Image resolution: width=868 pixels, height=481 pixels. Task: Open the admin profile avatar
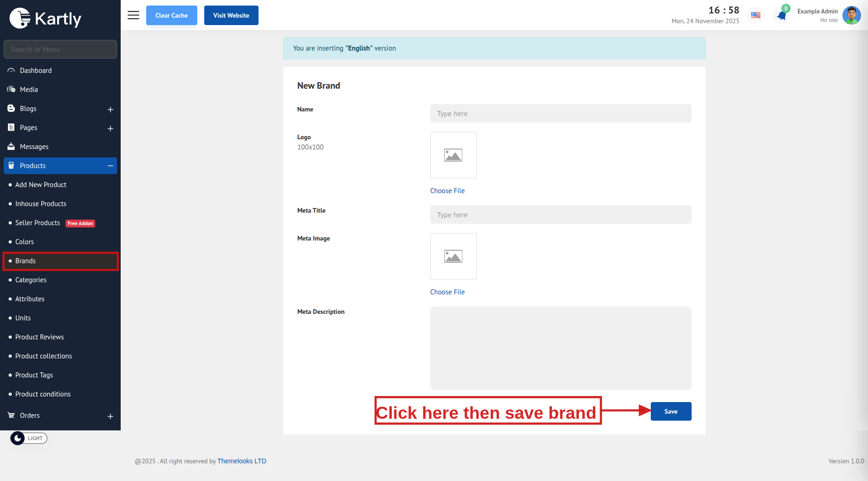click(851, 15)
